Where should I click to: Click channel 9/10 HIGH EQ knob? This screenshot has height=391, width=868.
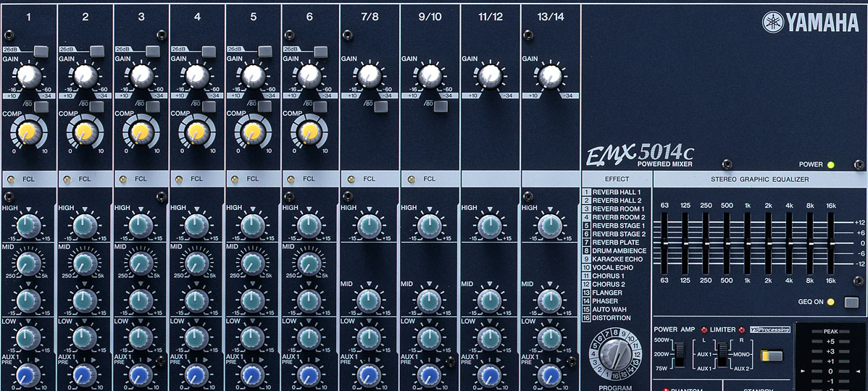pos(429,226)
